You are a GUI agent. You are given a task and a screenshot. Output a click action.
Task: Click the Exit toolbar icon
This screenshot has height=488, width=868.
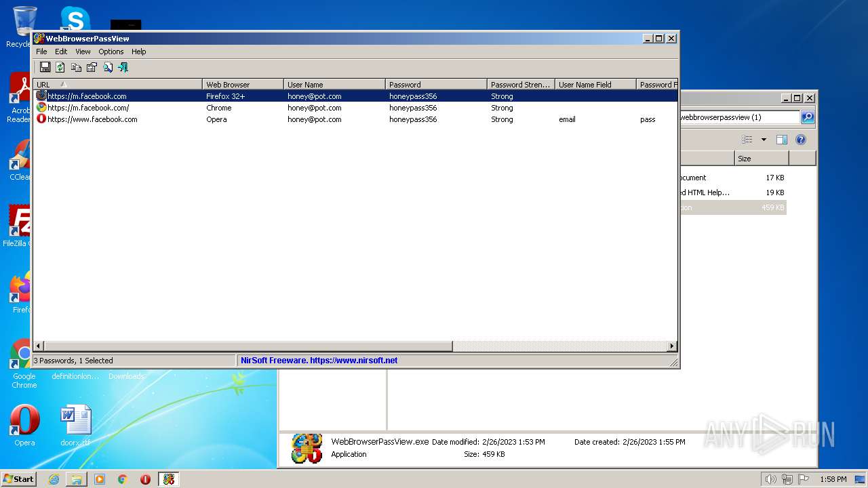click(123, 67)
